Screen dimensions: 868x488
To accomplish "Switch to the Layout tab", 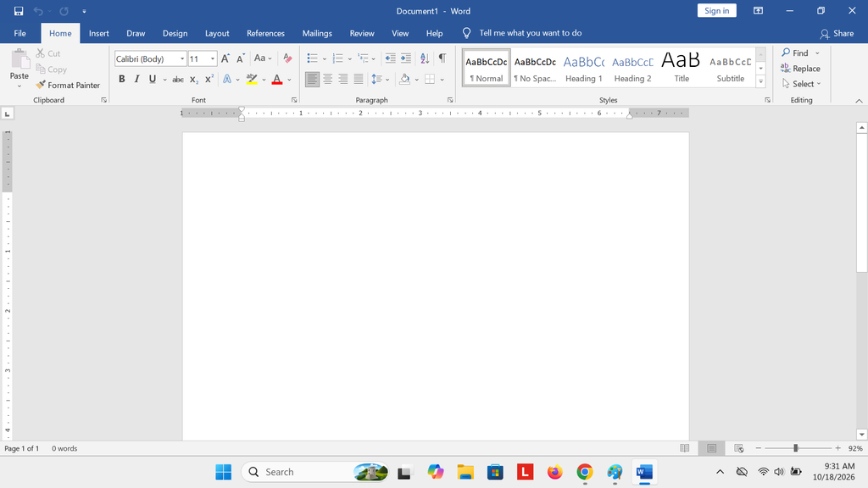I will click(x=217, y=33).
